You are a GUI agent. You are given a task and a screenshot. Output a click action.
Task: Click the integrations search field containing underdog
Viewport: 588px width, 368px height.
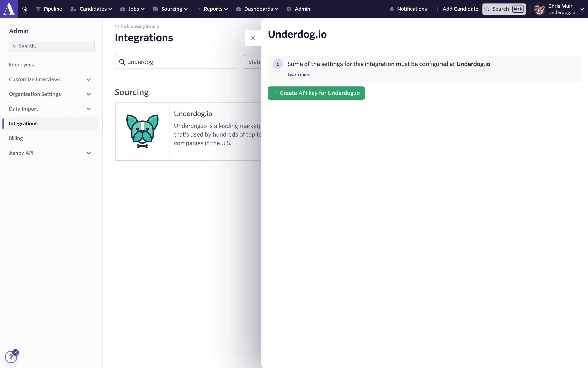click(x=176, y=62)
